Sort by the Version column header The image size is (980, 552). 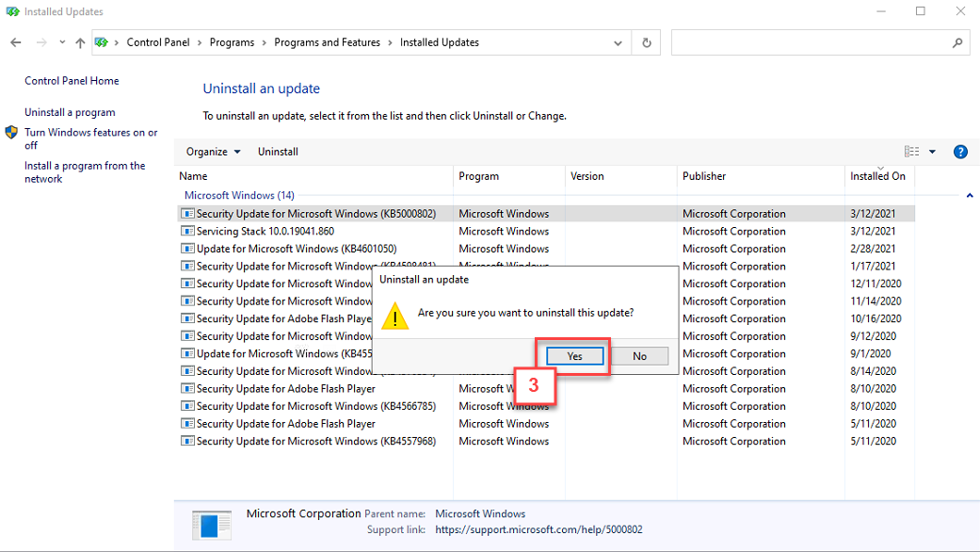tap(621, 176)
